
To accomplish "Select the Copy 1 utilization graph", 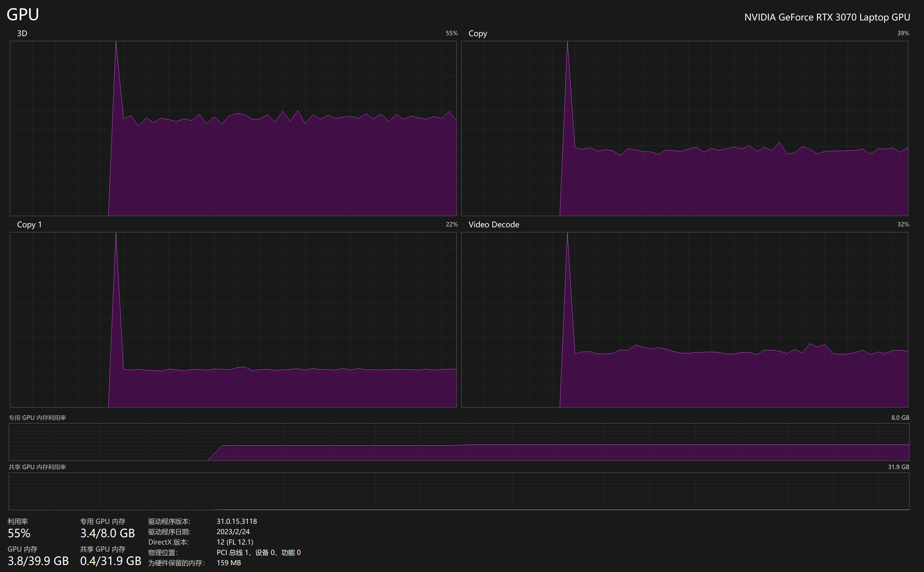I will [x=233, y=320].
